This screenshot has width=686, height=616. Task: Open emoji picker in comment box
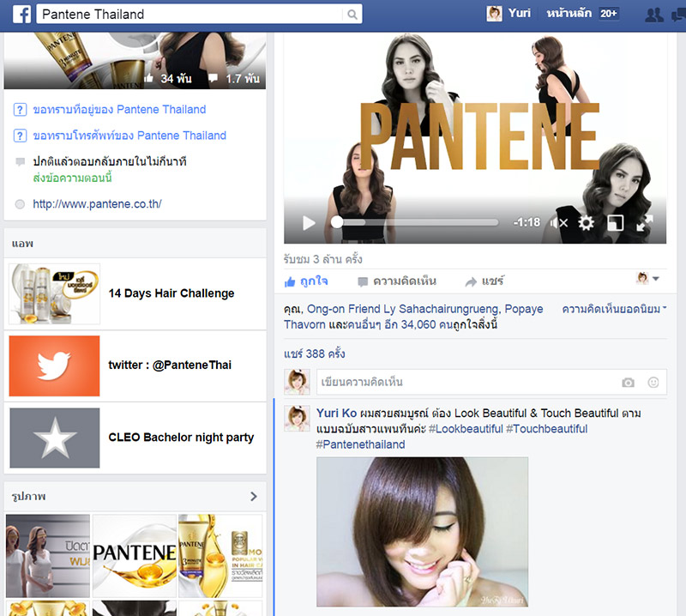[x=653, y=383]
